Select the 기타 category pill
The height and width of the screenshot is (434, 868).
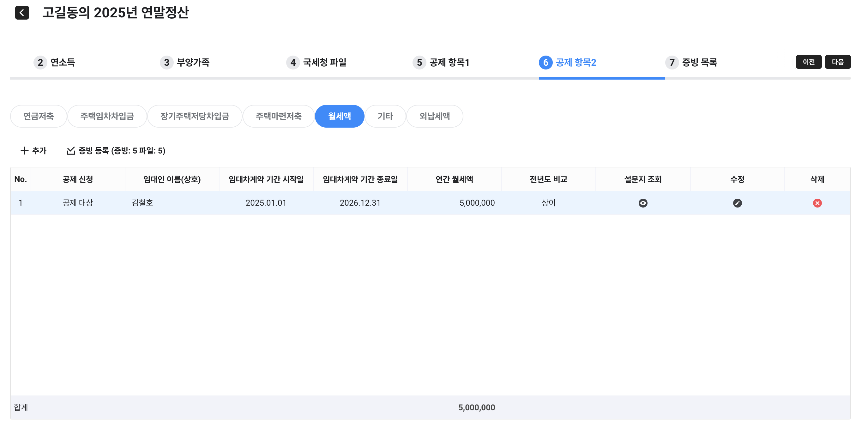coord(385,116)
